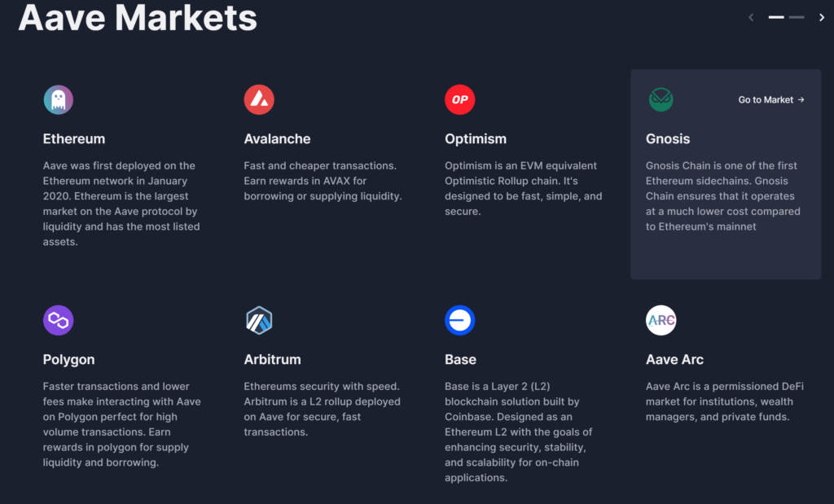Open the Arbitrum market description
This screenshot has height=504, width=834.
[323, 409]
